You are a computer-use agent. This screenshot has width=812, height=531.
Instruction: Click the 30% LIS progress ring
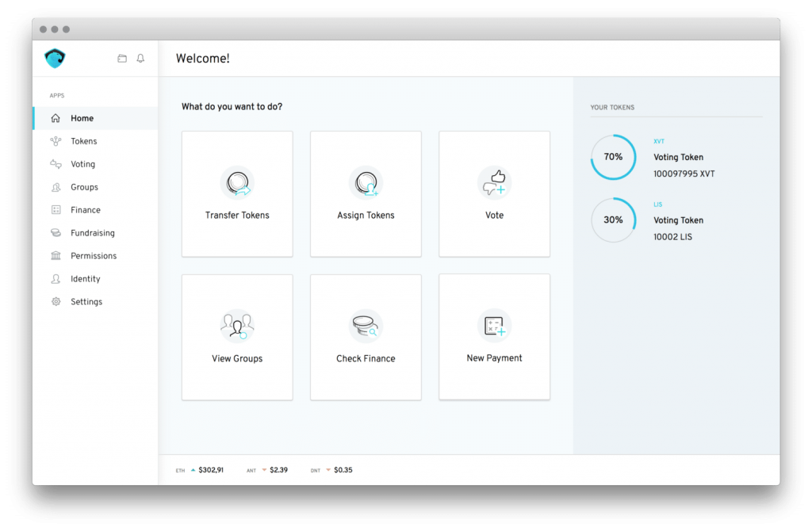pyautogui.click(x=613, y=220)
